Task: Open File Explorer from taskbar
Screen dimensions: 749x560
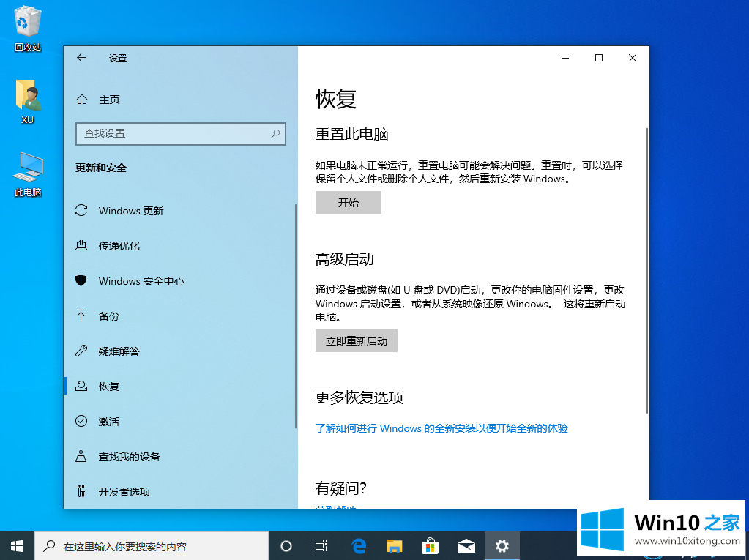Action: coord(394,545)
